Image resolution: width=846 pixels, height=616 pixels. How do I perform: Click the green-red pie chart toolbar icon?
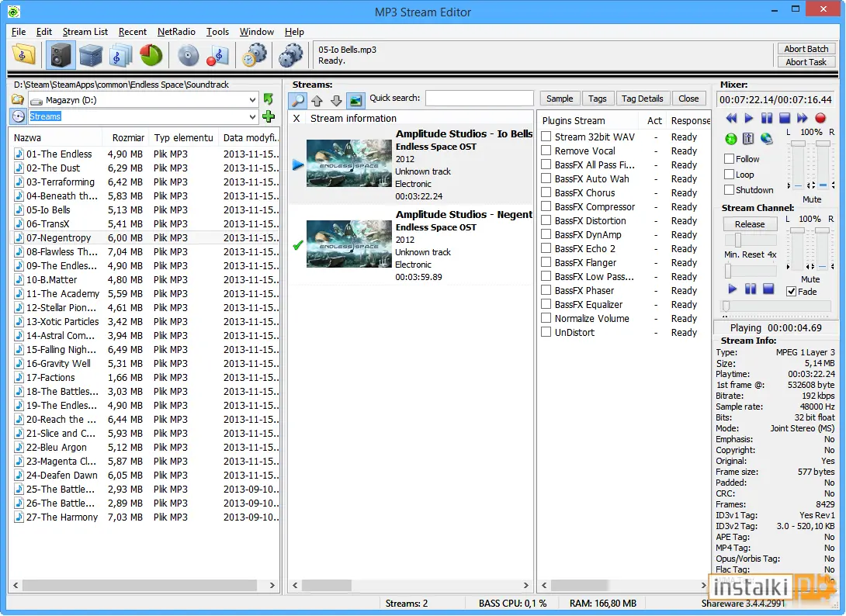[151, 56]
